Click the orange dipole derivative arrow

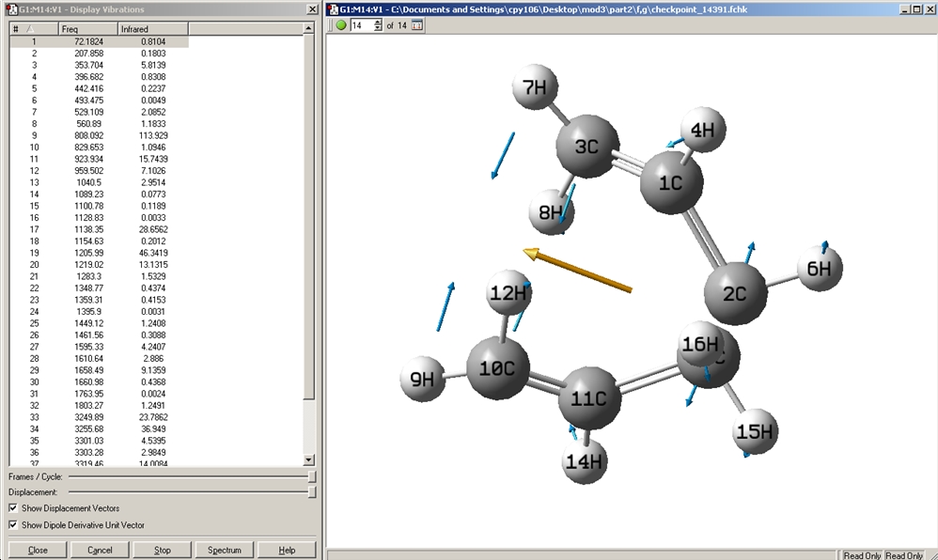click(x=577, y=271)
